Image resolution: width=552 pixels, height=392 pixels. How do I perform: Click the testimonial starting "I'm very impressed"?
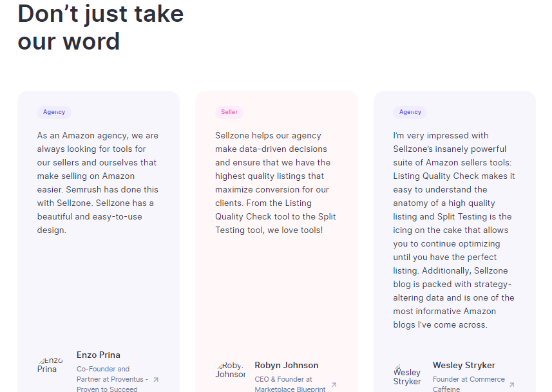[454, 230]
